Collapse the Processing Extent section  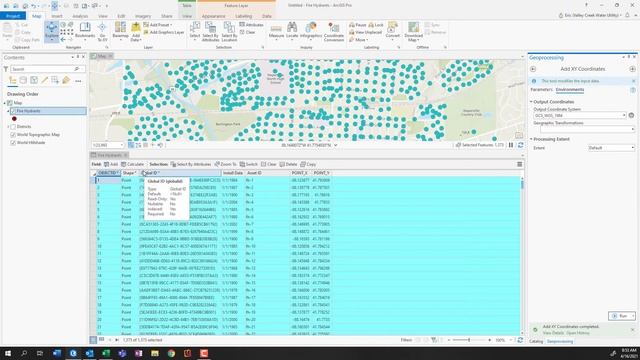click(531, 139)
